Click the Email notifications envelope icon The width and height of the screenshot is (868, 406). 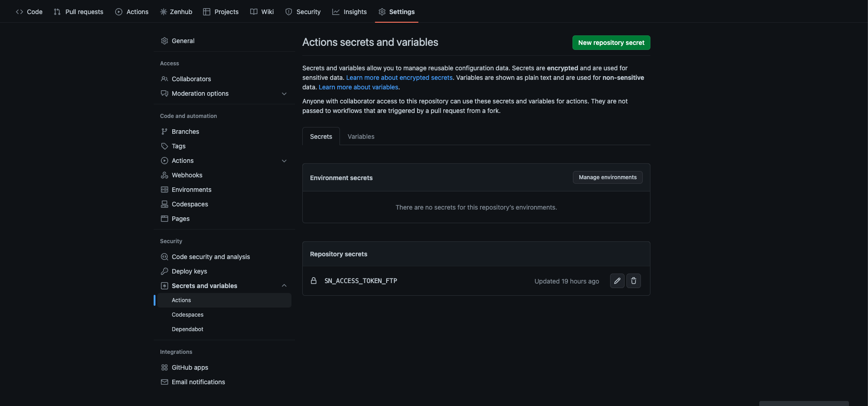(165, 382)
